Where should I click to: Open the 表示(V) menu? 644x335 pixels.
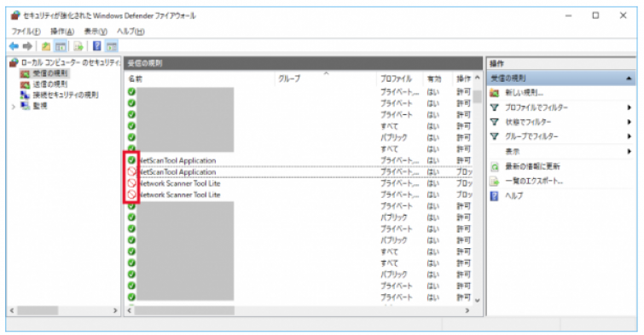coord(96,32)
